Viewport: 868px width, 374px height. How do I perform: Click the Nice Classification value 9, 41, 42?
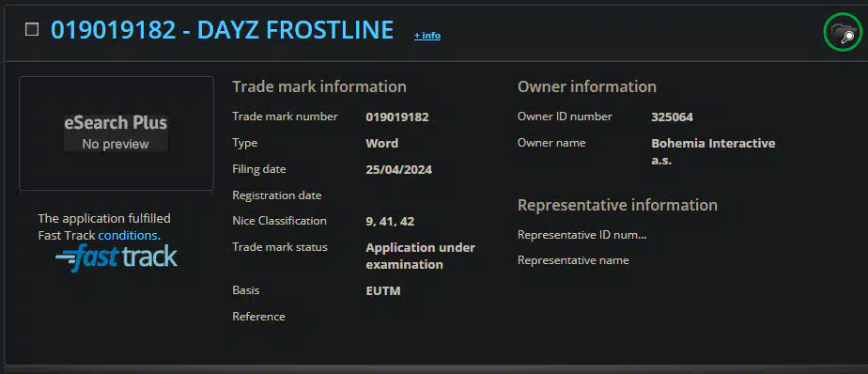(390, 222)
